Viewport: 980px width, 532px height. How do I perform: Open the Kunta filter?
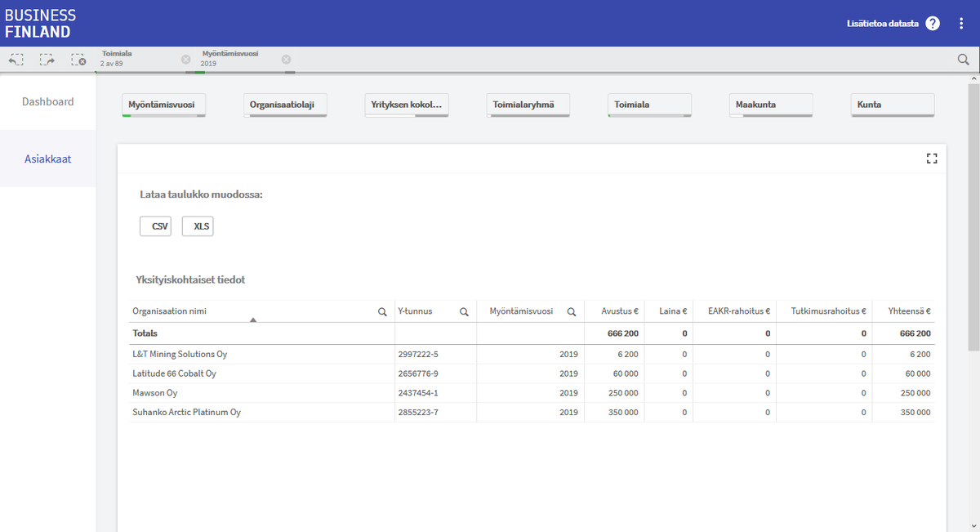pos(893,105)
